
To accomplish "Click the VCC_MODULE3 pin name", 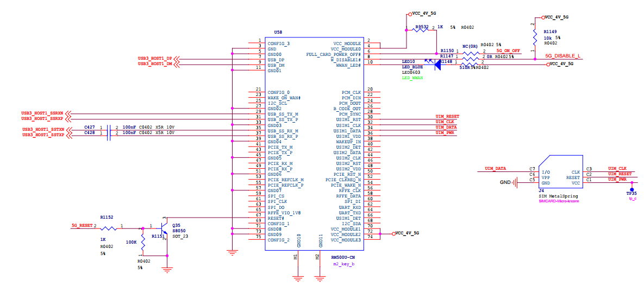I will (x=346, y=239).
